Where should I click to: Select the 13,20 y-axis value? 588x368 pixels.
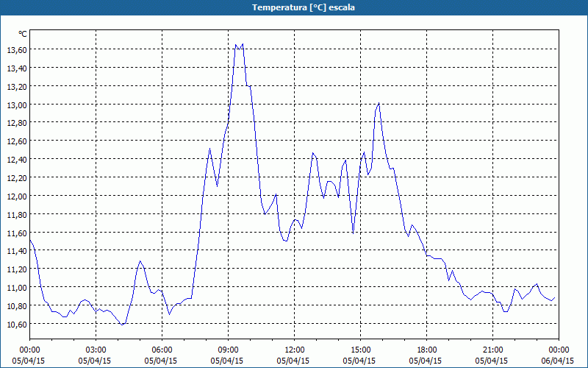coord(16,86)
